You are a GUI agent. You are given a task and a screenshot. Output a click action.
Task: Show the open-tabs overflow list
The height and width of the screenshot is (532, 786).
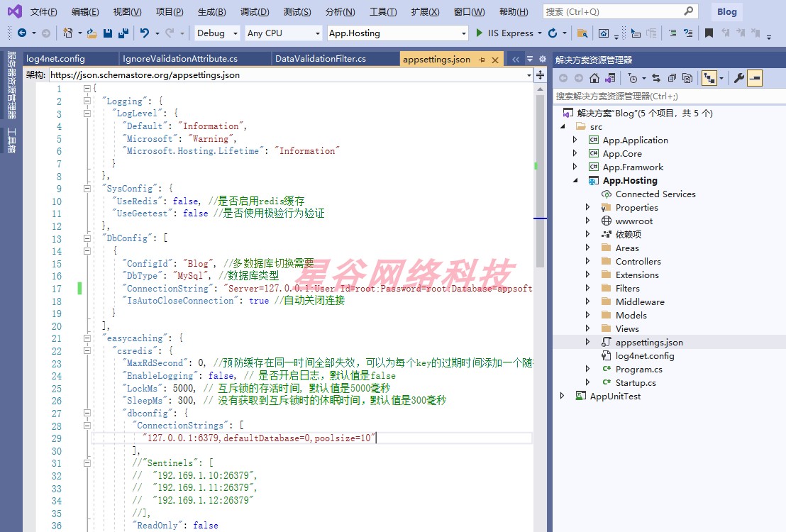pos(530,59)
